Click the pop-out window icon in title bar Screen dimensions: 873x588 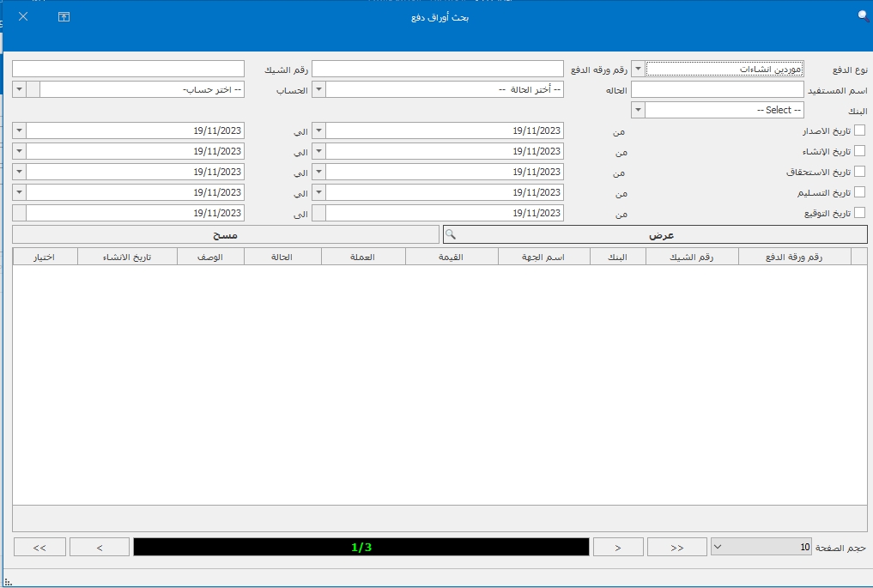click(x=64, y=17)
